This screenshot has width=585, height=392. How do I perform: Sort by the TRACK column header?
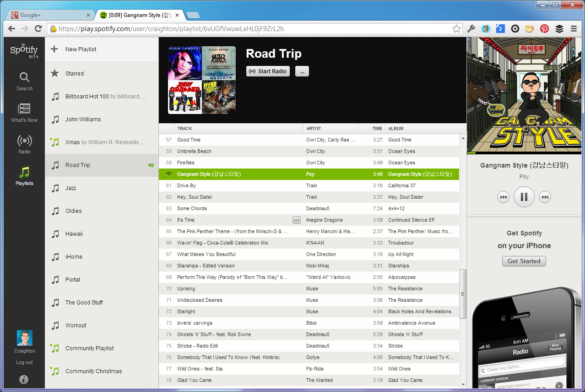click(238, 129)
